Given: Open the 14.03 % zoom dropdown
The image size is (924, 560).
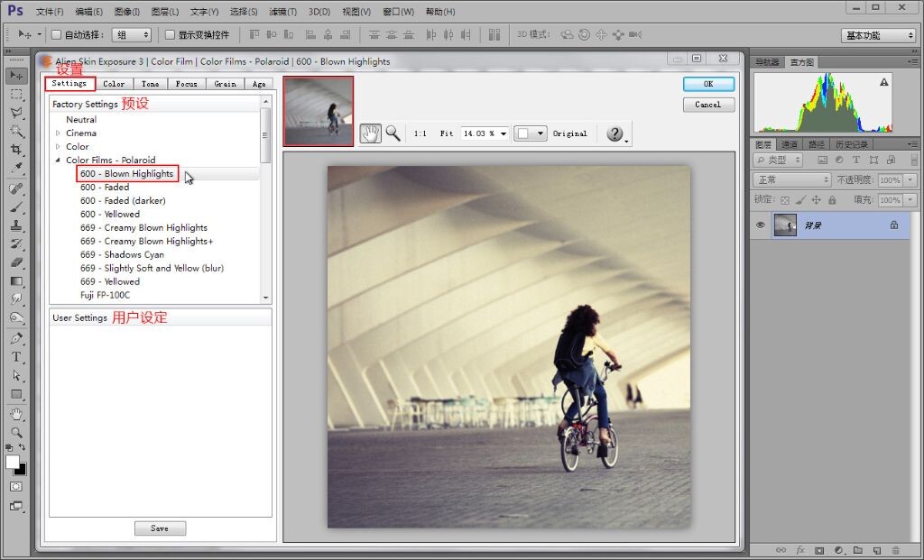Looking at the screenshot, I should (x=504, y=133).
